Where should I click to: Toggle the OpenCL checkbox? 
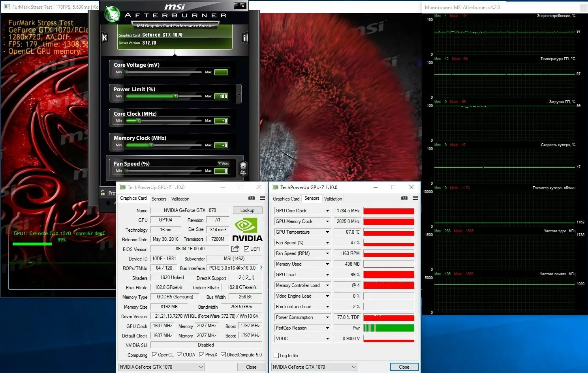[x=154, y=355]
